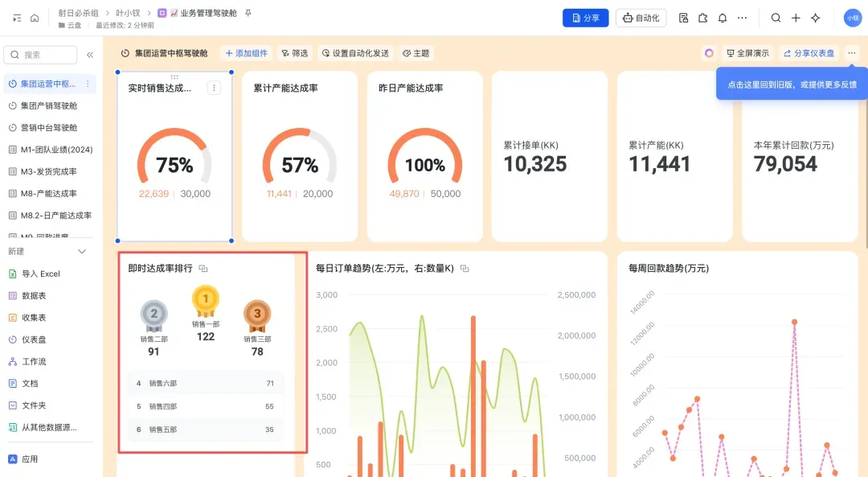Image resolution: width=868 pixels, height=477 pixels.
Task: Collapse the left sidebar with double-chevron icon
Action: pos(90,55)
